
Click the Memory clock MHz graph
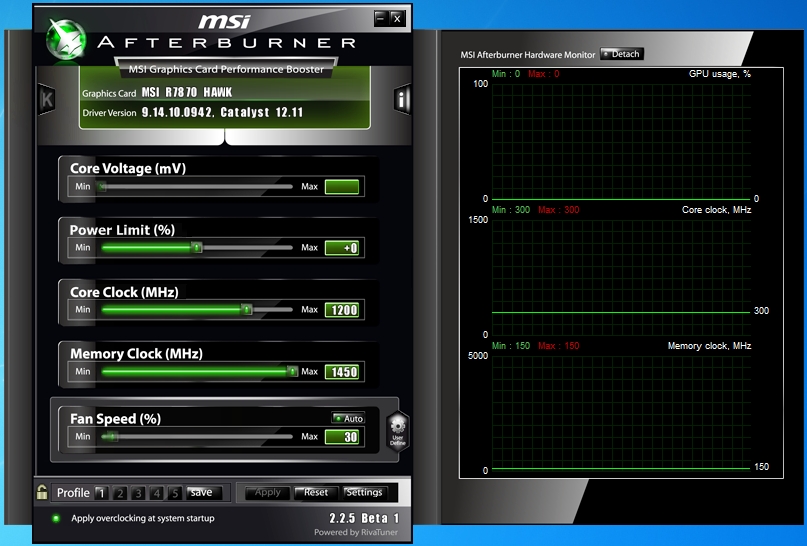(x=621, y=413)
